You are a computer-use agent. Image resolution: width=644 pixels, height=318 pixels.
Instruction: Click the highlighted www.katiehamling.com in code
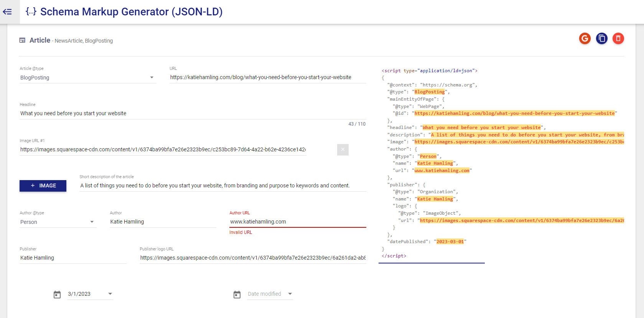pyautogui.click(x=442, y=171)
